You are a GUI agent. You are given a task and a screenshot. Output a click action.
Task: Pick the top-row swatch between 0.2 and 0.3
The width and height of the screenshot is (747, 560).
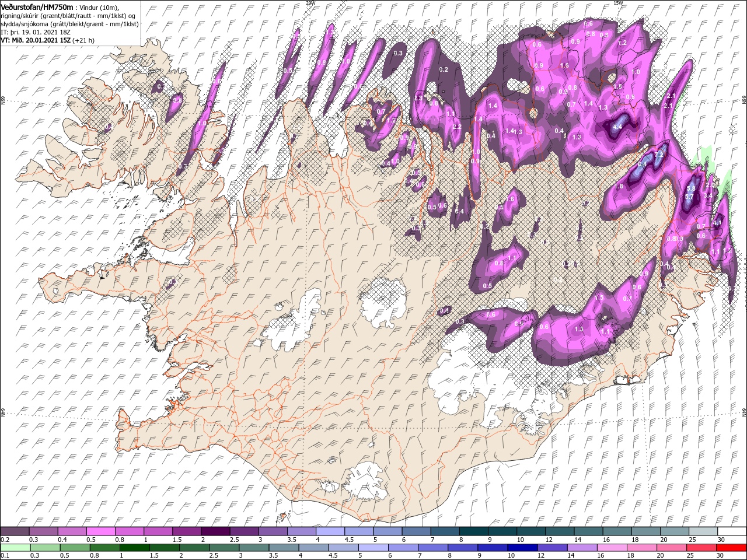coord(15,531)
